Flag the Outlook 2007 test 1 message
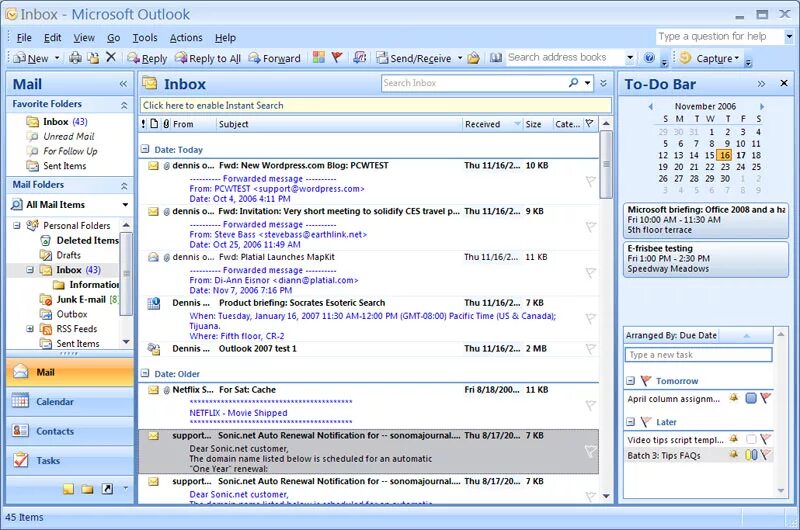800x530 pixels. click(x=591, y=349)
